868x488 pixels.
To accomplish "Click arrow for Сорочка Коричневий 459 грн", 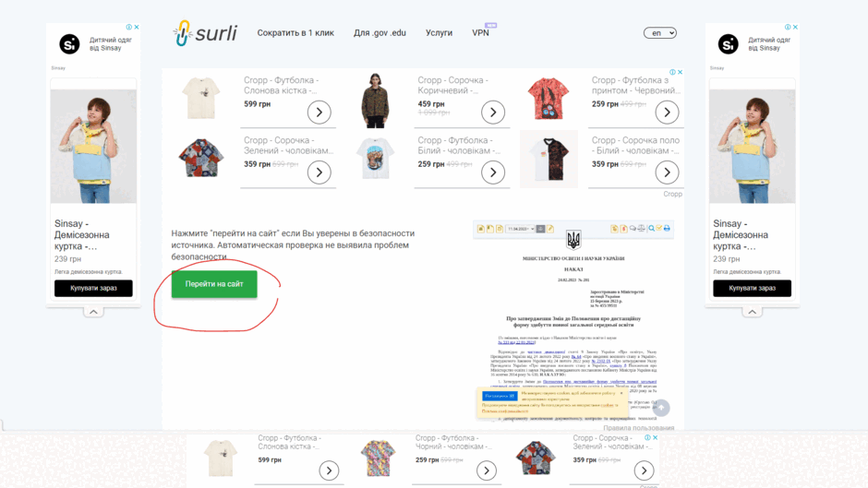I will [x=493, y=113].
